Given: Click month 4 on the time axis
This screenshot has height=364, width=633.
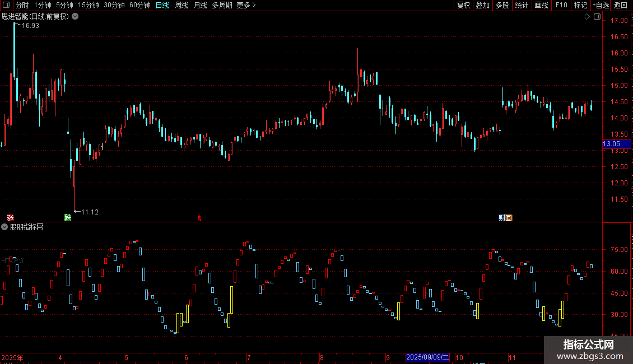Looking at the screenshot, I should click(x=60, y=357).
